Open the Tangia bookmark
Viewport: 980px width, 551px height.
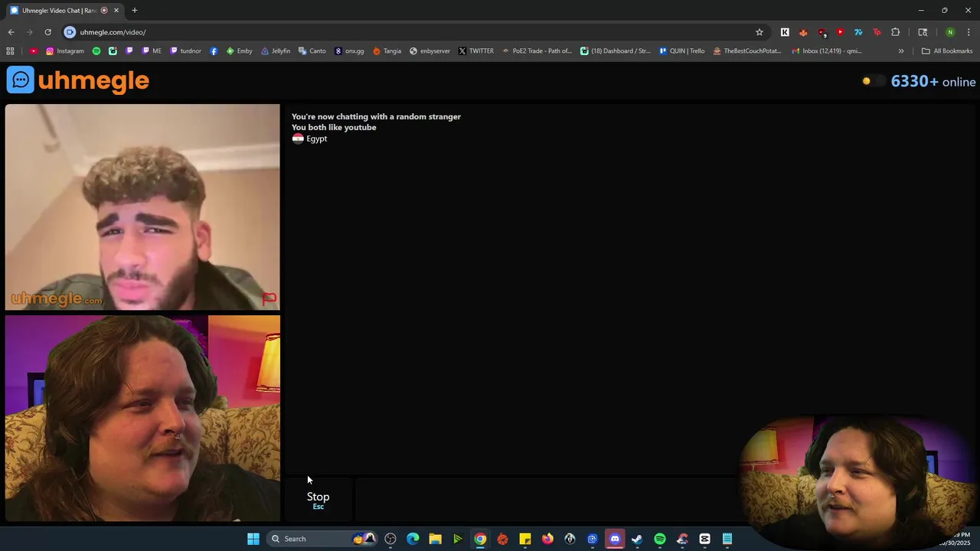click(x=387, y=51)
